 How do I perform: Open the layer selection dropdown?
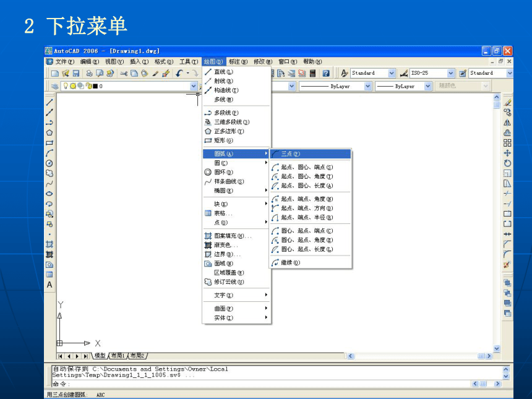pos(194,86)
